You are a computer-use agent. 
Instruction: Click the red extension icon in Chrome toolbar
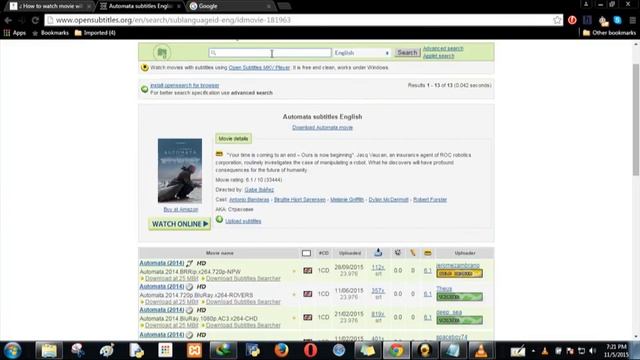(572, 20)
